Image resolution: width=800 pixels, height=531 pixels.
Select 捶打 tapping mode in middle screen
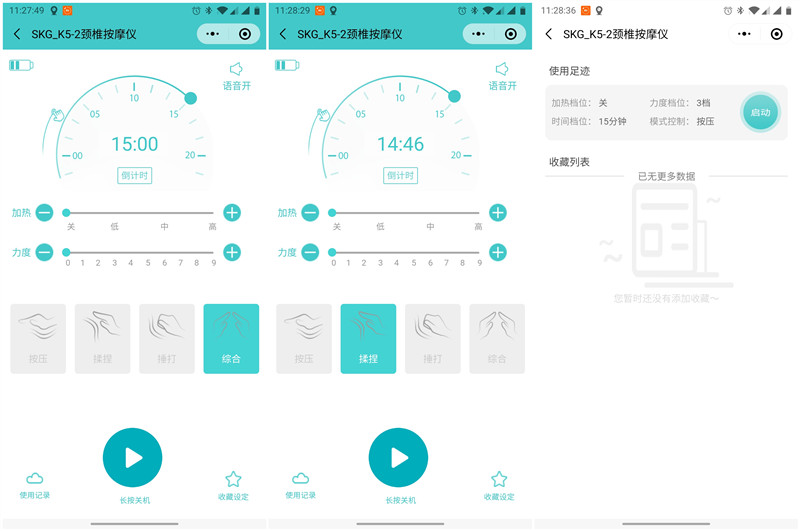click(x=433, y=339)
